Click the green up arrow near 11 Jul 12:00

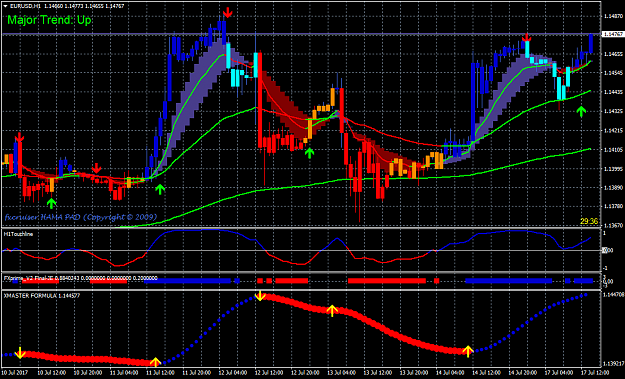pos(160,189)
